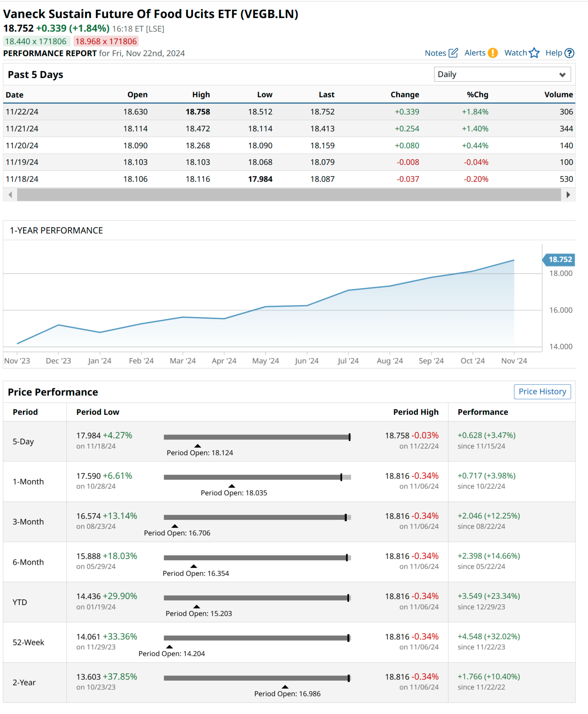The height and width of the screenshot is (714, 588).
Task: Click the bold low value 17.984 in table
Action: click(260, 179)
